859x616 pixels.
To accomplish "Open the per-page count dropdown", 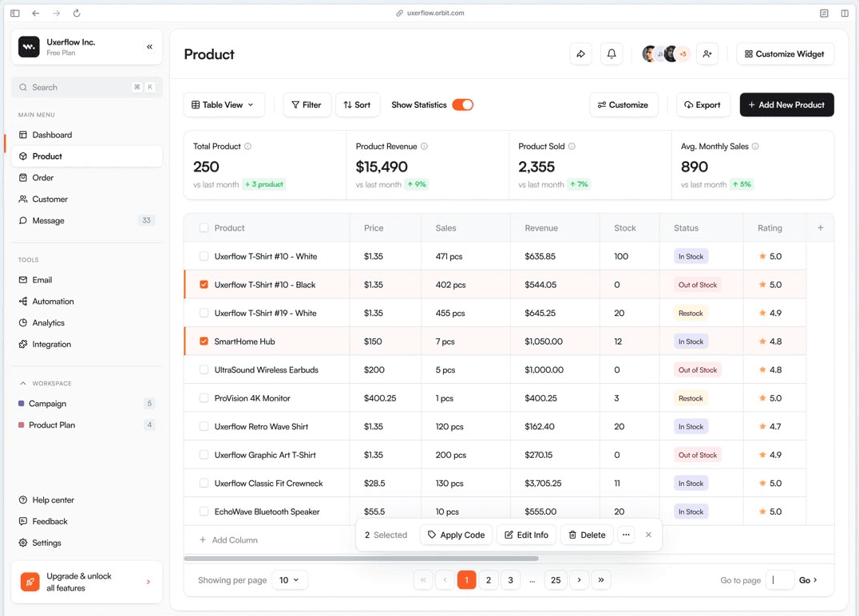I will (289, 580).
